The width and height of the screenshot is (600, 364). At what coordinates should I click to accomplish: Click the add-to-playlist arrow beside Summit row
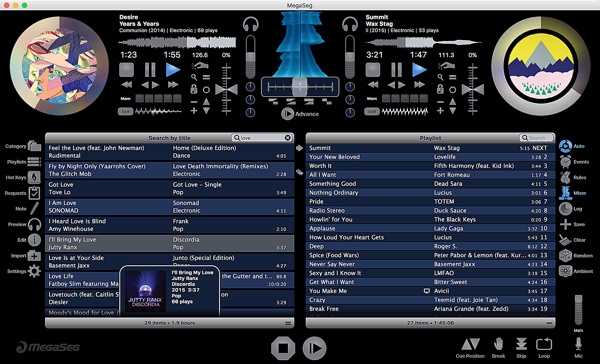pyautogui.click(x=299, y=148)
